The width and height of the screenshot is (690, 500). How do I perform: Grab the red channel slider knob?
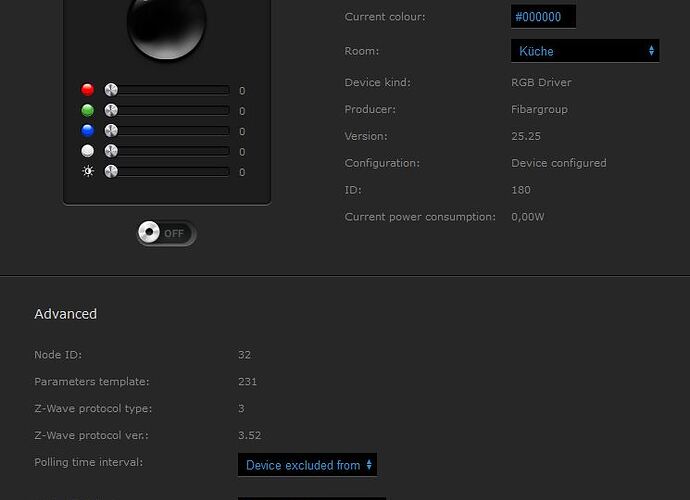coord(111,90)
